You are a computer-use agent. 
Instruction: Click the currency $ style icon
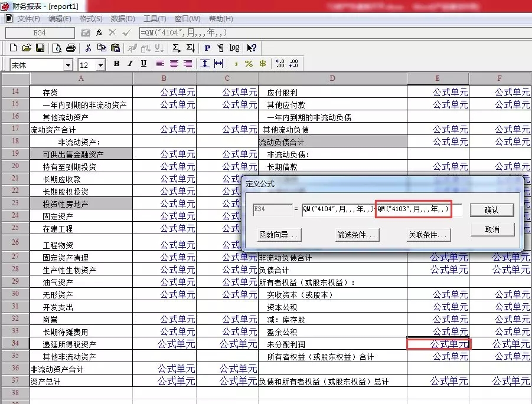coord(262,64)
